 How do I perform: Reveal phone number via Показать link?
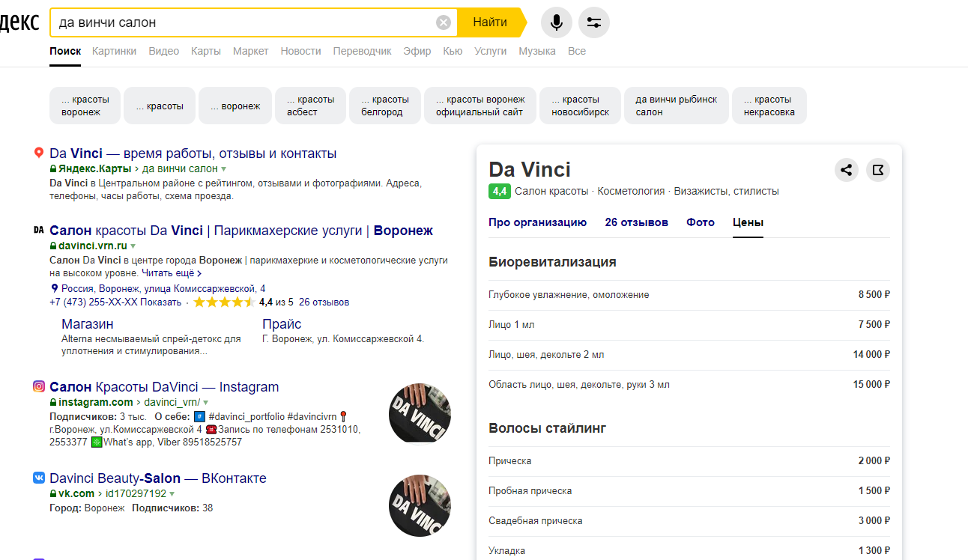[x=160, y=302]
